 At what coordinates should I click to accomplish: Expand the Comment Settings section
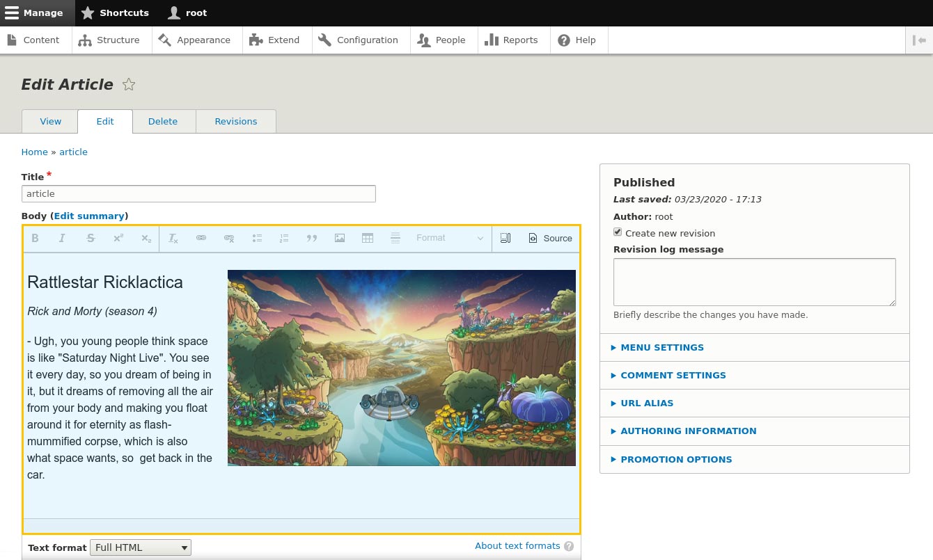tap(755, 375)
